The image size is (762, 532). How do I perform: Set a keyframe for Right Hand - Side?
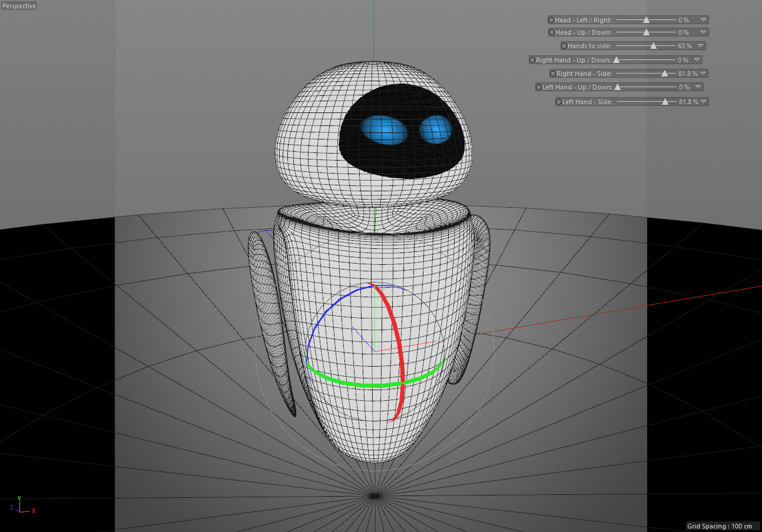tap(552, 73)
